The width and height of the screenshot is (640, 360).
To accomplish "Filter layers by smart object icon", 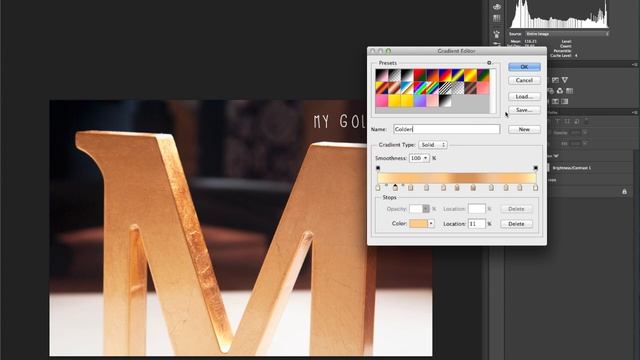I will coord(577,122).
